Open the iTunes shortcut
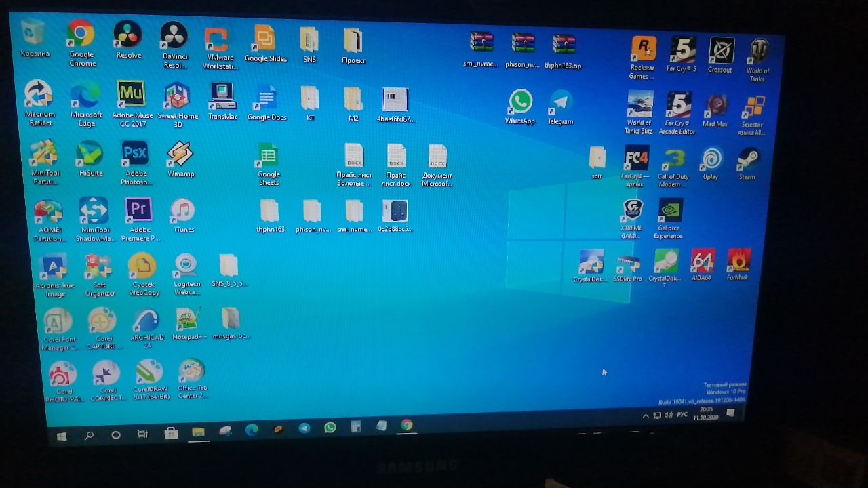 [x=183, y=216]
